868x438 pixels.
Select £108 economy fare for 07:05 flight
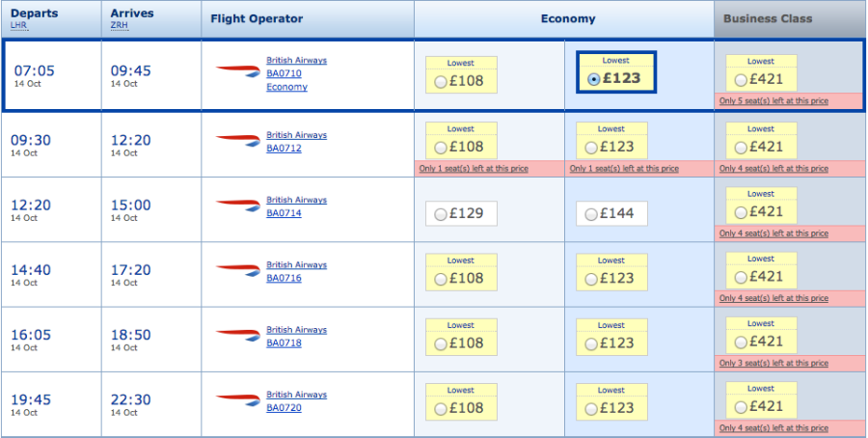(x=442, y=83)
